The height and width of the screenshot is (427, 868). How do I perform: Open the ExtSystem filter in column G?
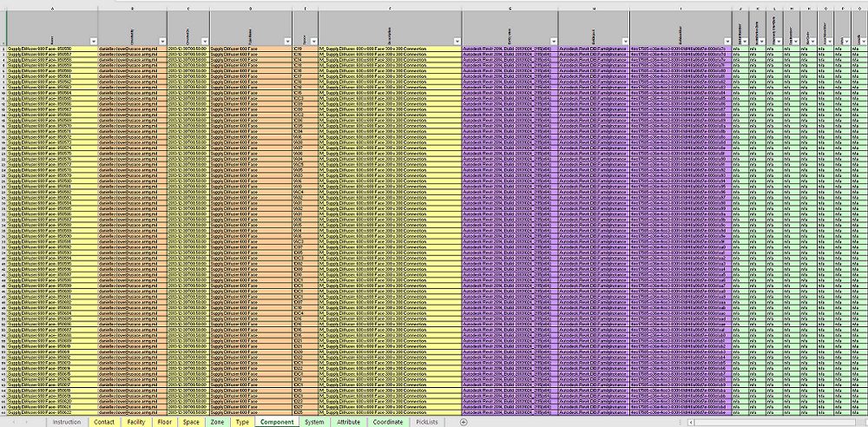pyautogui.click(x=552, y=41)
